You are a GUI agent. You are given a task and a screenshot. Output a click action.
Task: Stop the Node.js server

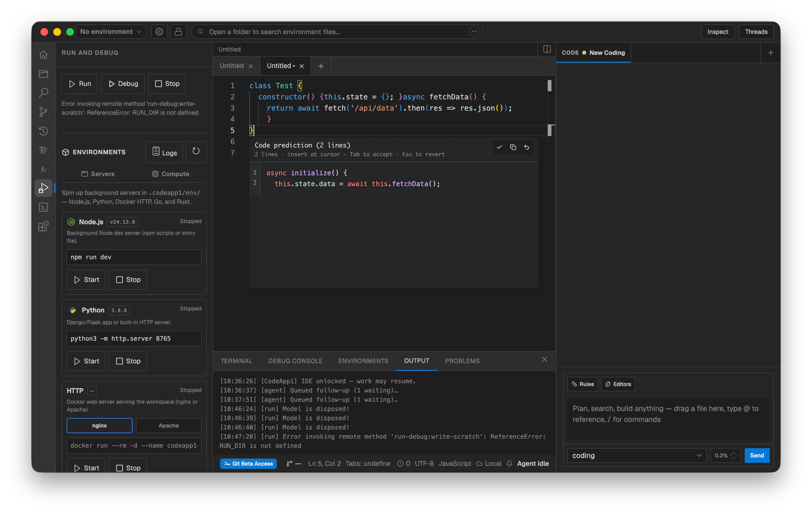tap(128, 280)
